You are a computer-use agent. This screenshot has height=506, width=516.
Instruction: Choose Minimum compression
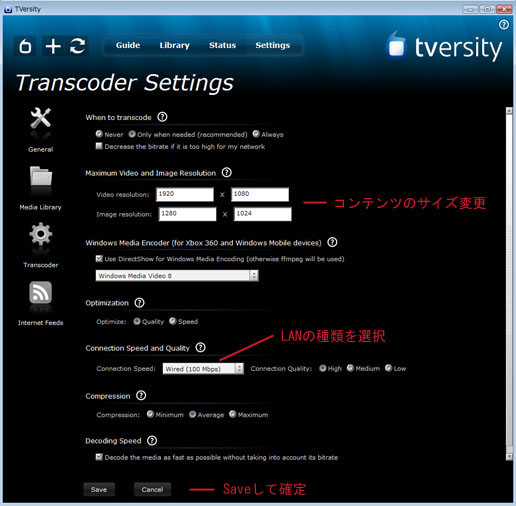click(x=150, y=414)
